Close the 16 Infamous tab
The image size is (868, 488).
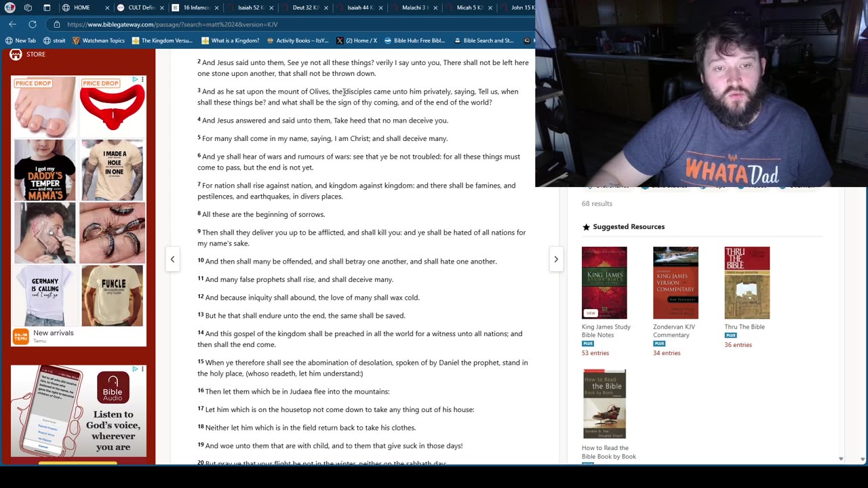[216, 8]
